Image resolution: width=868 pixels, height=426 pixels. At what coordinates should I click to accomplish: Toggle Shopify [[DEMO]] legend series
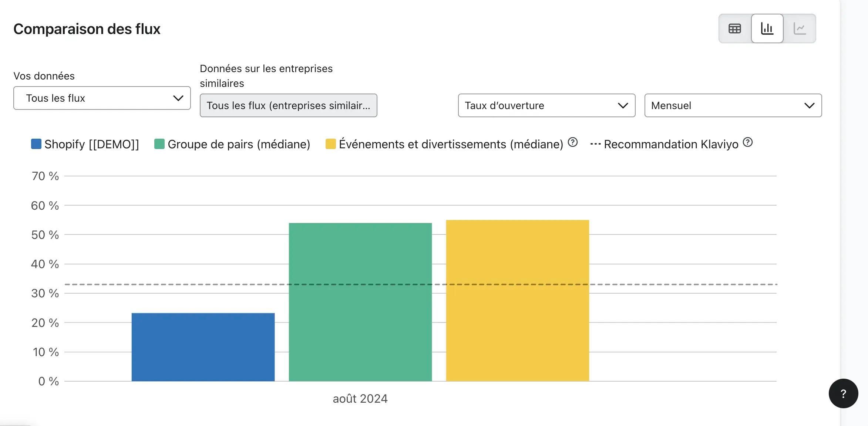click(x=85, y=144)
